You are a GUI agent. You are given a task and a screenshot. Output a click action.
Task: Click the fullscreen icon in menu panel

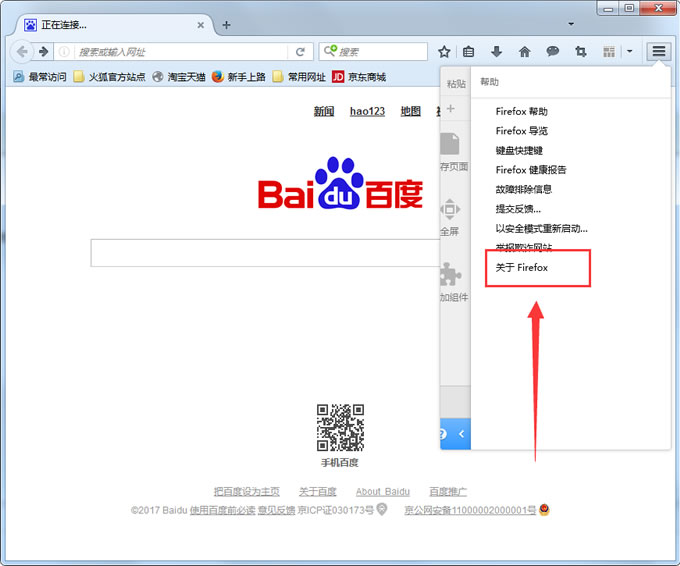pos(450,209)
